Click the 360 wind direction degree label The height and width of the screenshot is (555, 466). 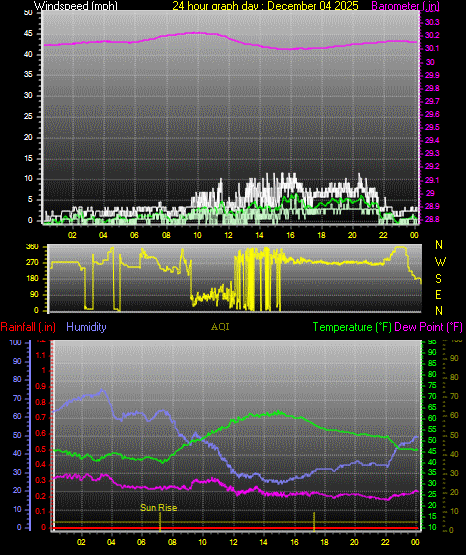tap(32, 247)
